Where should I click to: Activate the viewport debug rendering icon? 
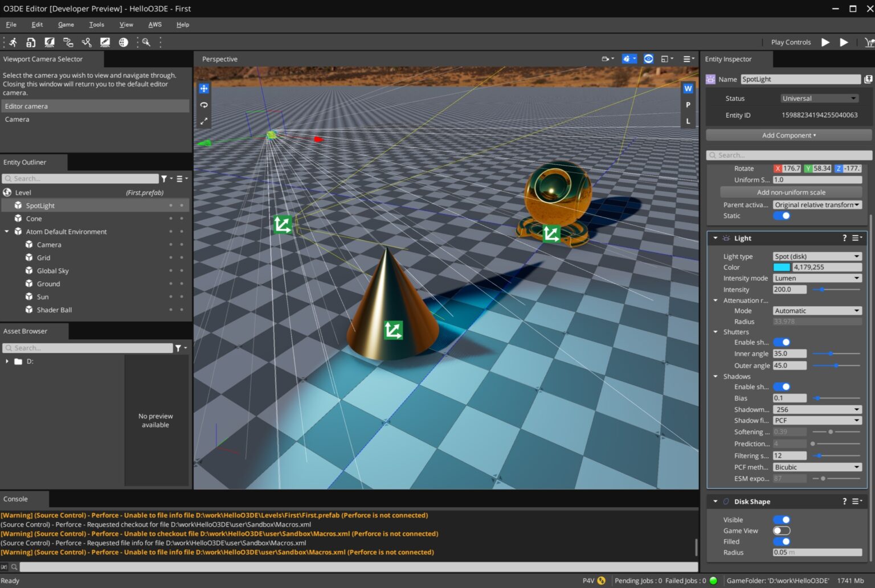coord(625,59)
